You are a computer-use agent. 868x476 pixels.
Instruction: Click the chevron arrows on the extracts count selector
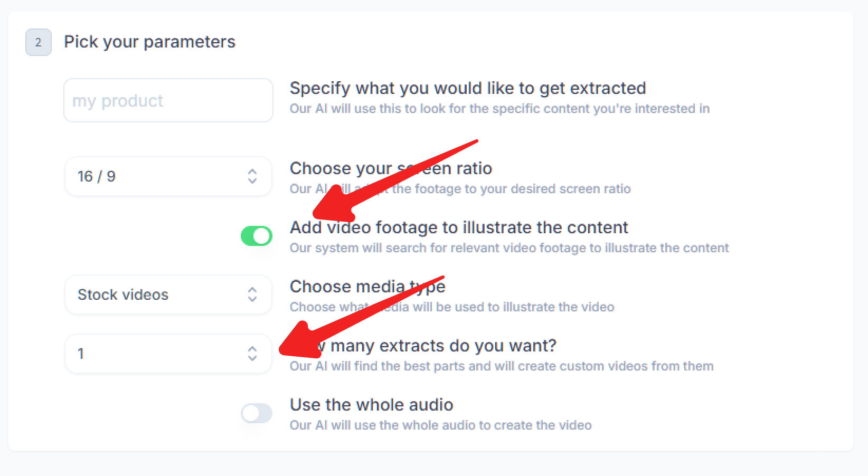tap(252, 354)
